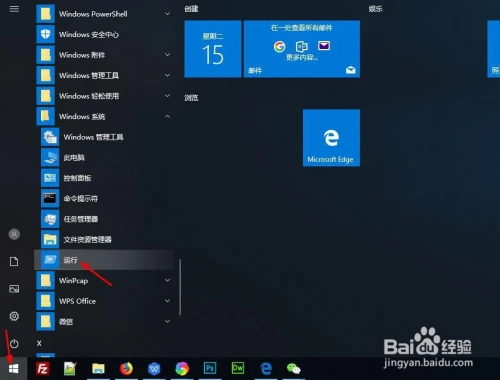
Task: Expand the WPS Office folder
Action: click(x=104, y=301)
